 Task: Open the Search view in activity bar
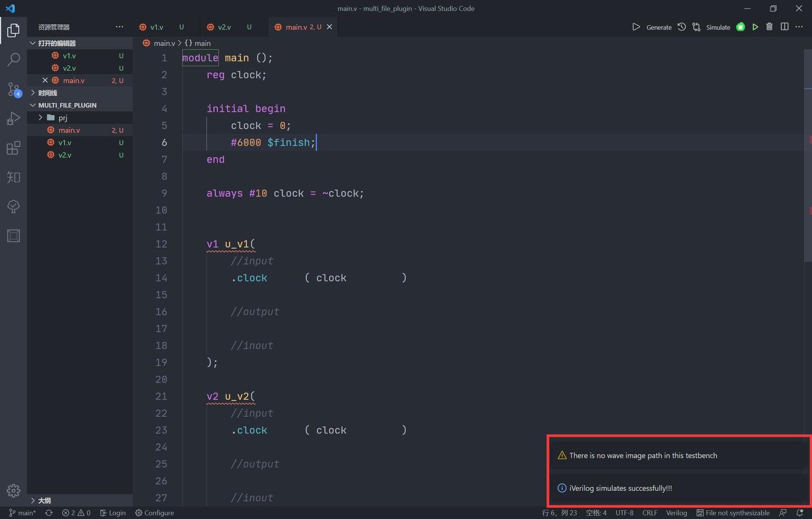pyautogui.click(x=14, y=59)
